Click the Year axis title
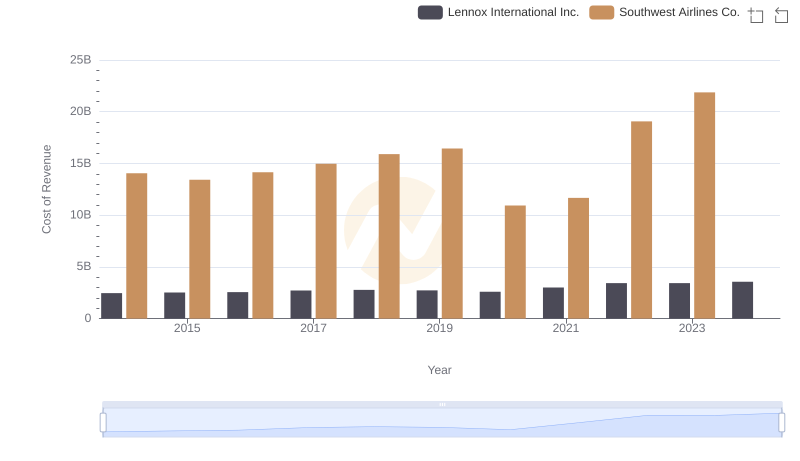This screenshot has height=461, width=800. click(440, 370)
